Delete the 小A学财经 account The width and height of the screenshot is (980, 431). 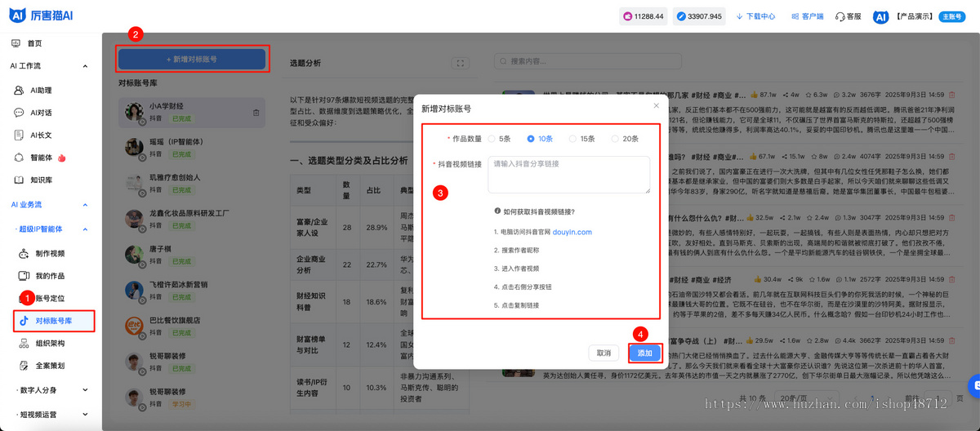coord(256,113)
